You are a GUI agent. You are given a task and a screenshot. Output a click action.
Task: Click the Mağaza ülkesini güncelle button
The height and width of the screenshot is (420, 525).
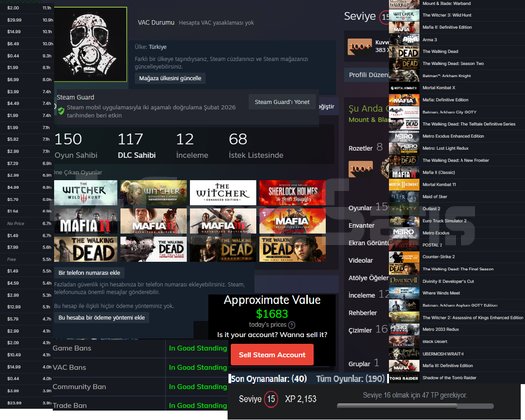pos(170,78)
